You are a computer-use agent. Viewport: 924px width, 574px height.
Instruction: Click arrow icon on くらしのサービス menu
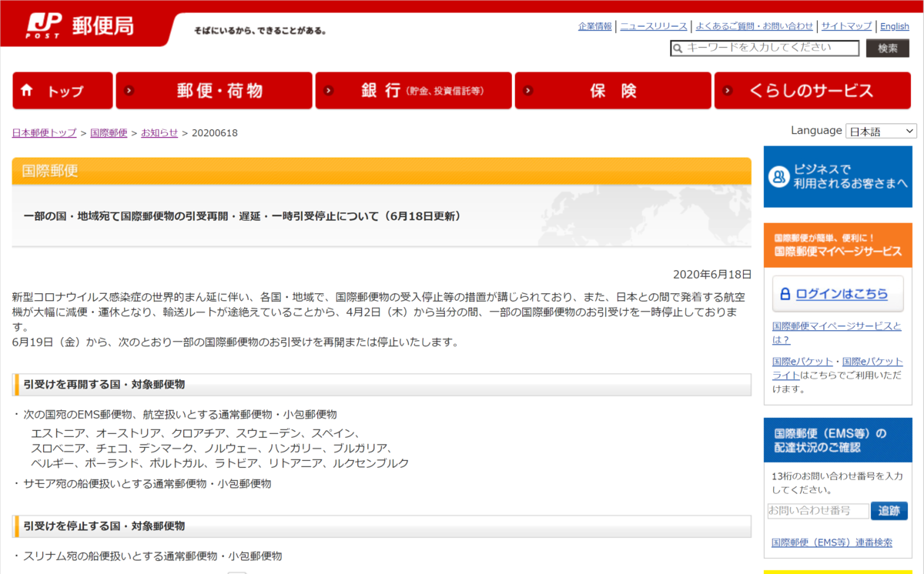click(728, 91)
